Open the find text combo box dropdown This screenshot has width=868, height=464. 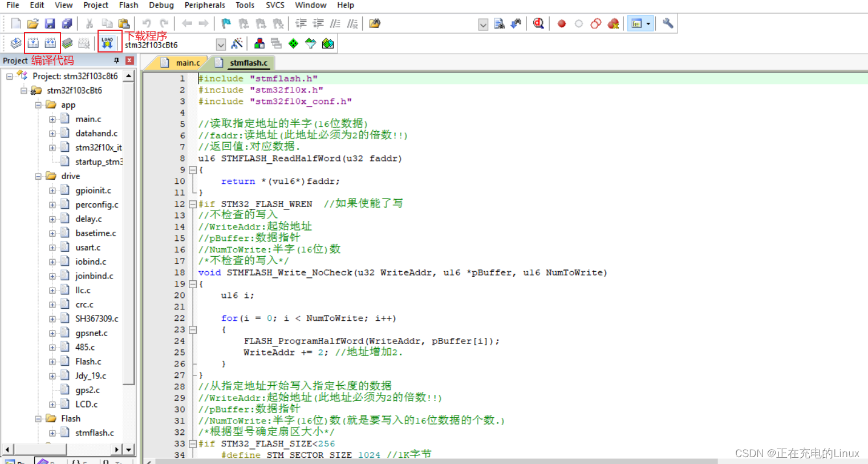(x=483, y=25)
